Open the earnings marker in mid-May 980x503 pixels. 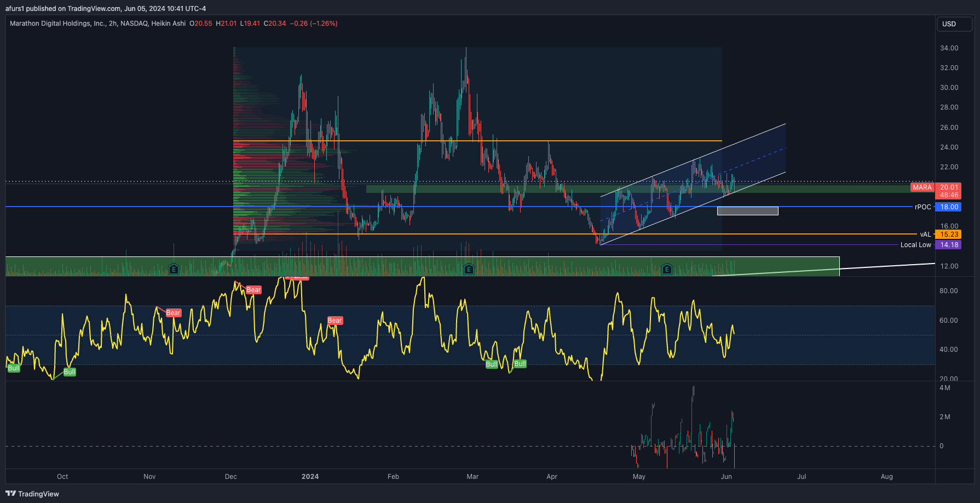[x=667, y=269]
